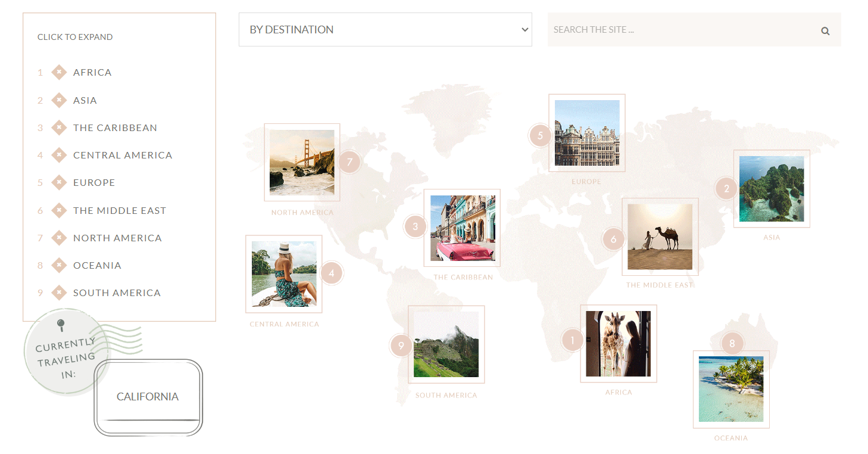This screenshot has width=868, height=454.
Task: Click the Asia caption under the photo
Action: 772,238
